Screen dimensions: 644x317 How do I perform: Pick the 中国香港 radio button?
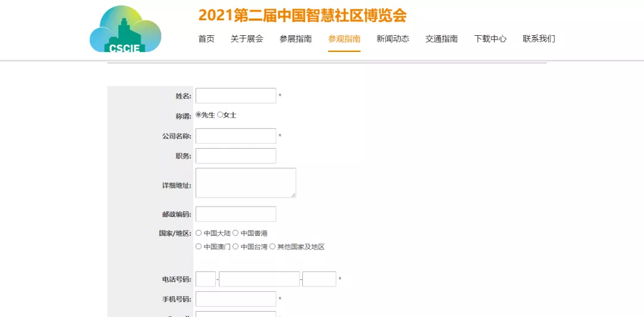click(x=236, y=233)
